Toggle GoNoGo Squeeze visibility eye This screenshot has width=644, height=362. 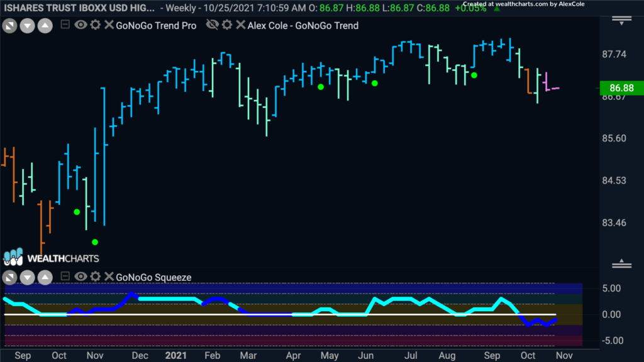(x=80, y=277)
